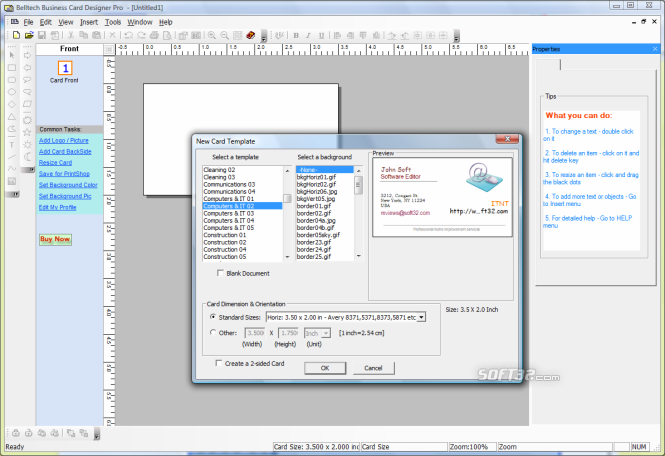Select the straight line tool
665x456 pixels.
pyautogui.click(x=12, y=157)
